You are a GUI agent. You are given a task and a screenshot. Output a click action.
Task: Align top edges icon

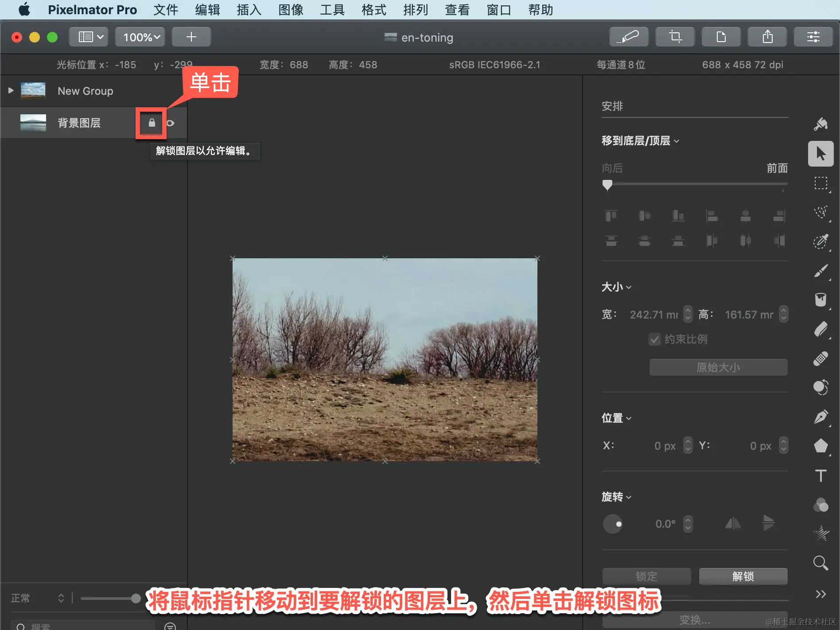pyautogui.click(x=611, y=216)
